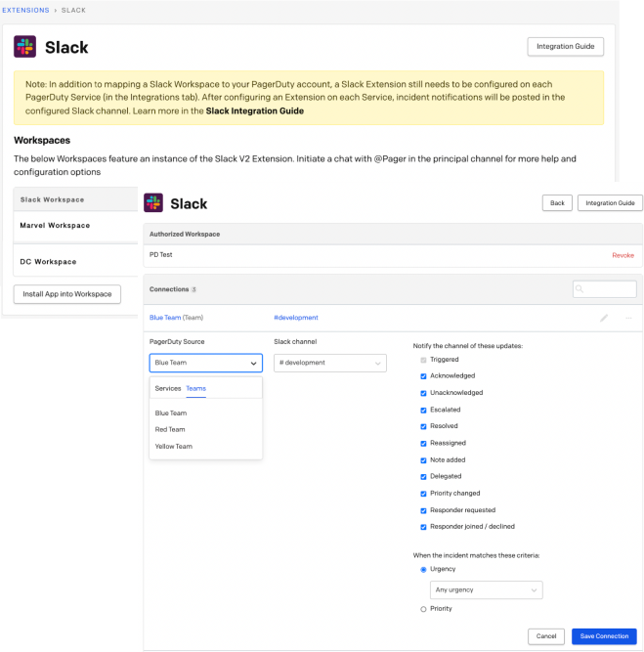Select the Urgency radio button
This screenshot has width=644, height=652.
click(423, 569)
